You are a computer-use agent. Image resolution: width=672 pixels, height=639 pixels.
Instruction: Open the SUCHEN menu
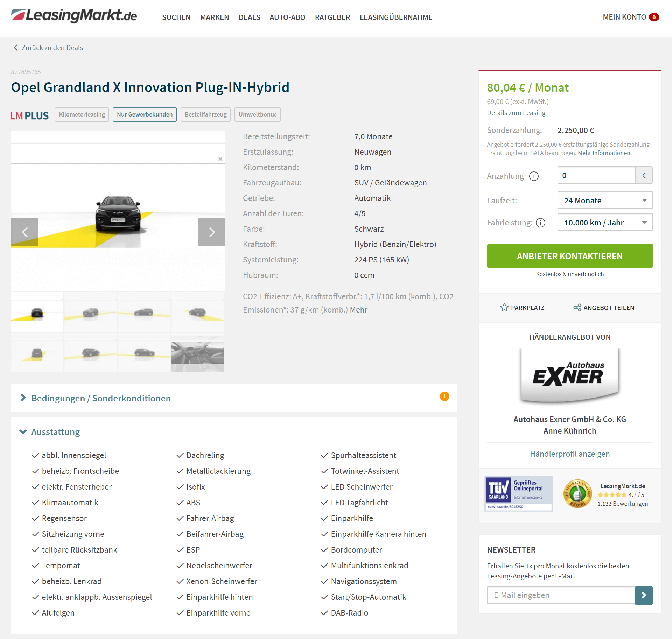tap(176, 17)
